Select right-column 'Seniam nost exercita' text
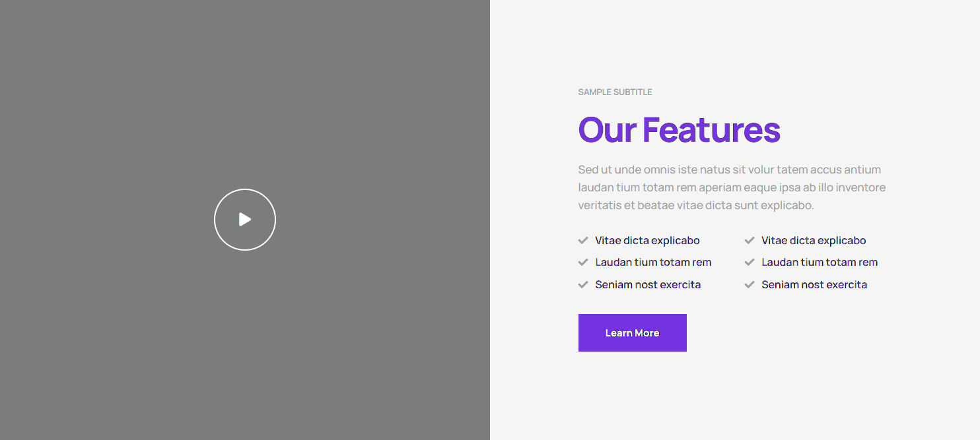This screenshot has height=440, width=980. tap(814, 285)
